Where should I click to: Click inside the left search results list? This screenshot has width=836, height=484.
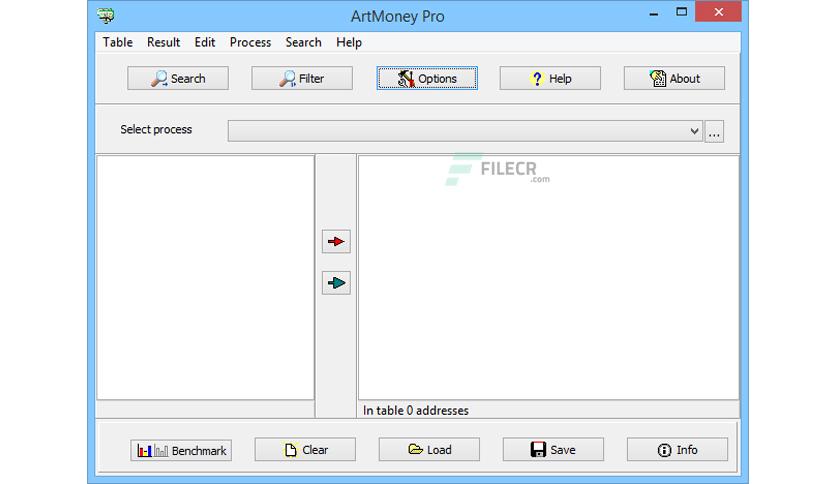click(x=205, y=277)
